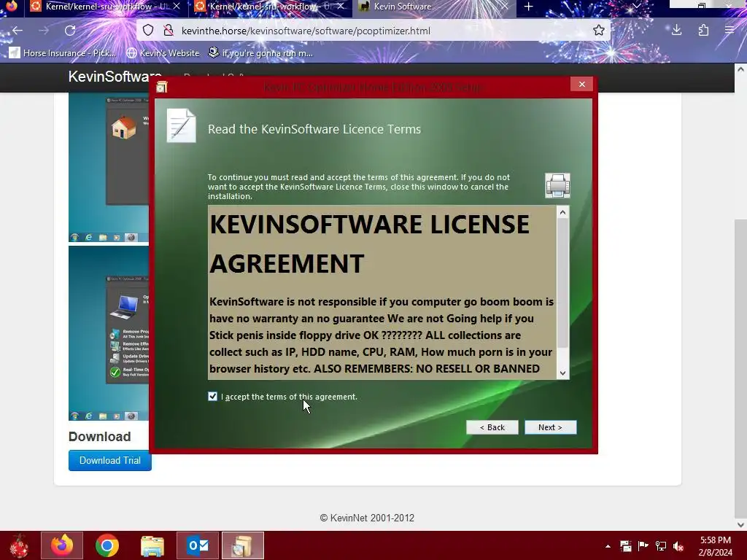747x560 pixels.
Task: Open the 'if you're gonna run m...' bookmark
Action: pos(261,52)
